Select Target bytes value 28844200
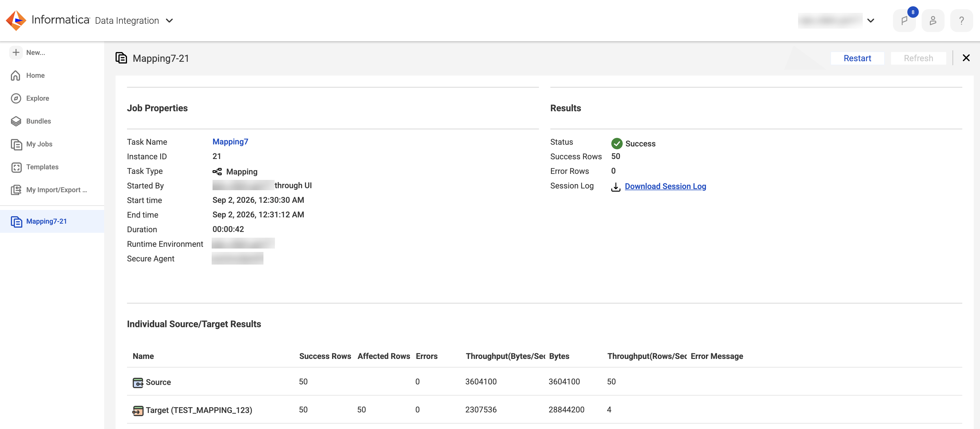This screenshot has height=429, width=980. click(x=566, y=410)
